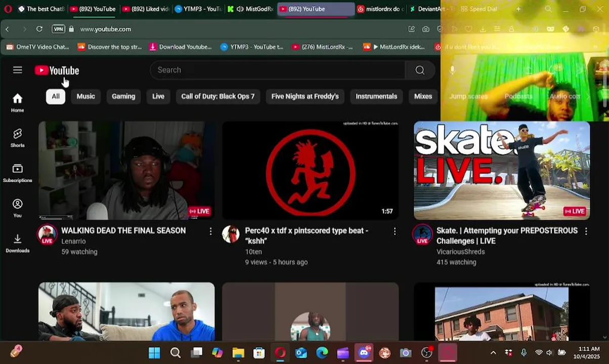Viewport: 609px width, 364px height.
Task: Select the All filter chip
Action: tap(56, 96)
